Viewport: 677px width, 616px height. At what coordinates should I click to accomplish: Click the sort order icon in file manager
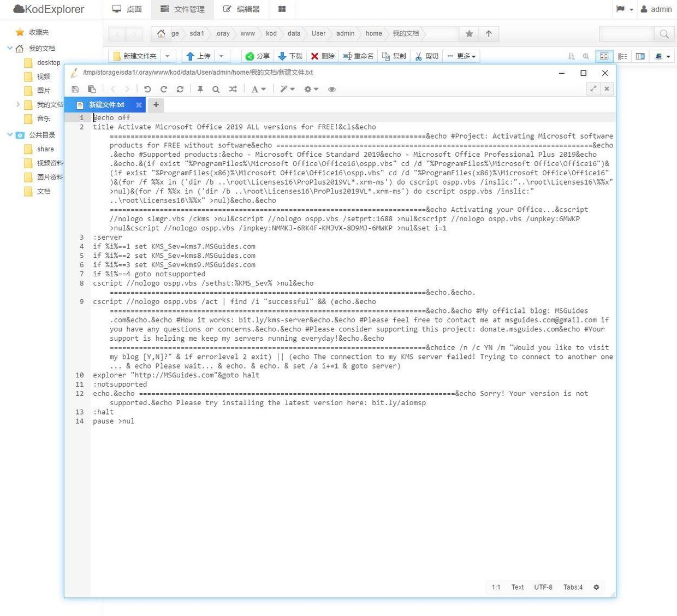[571, 56]
